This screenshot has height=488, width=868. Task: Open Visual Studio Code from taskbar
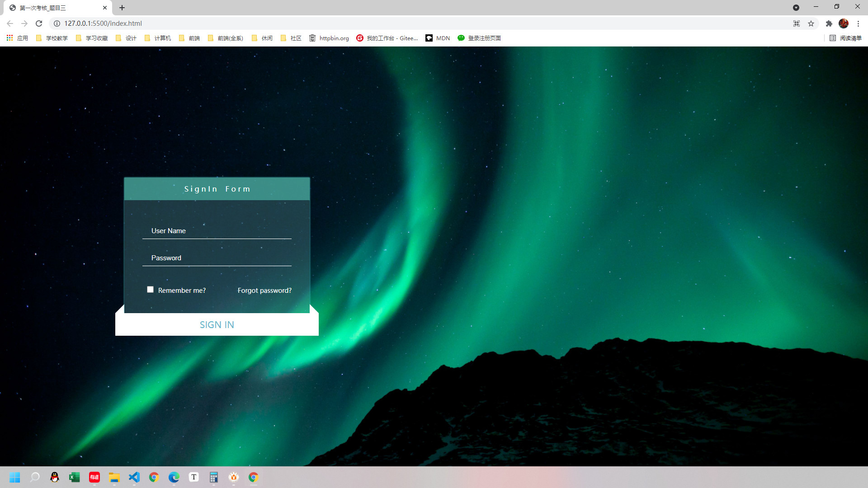tap(134, 477)
